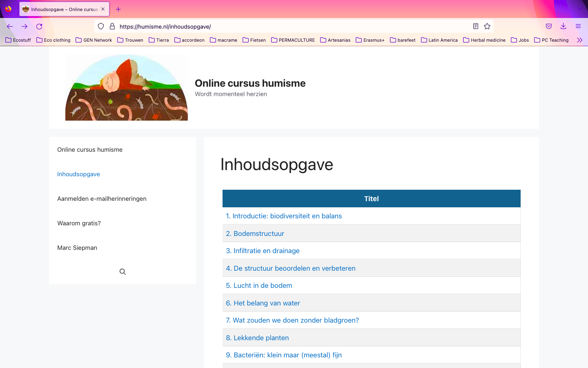
Task: Open lesson 8. Lekkende planten
Action: coord(257,338)
